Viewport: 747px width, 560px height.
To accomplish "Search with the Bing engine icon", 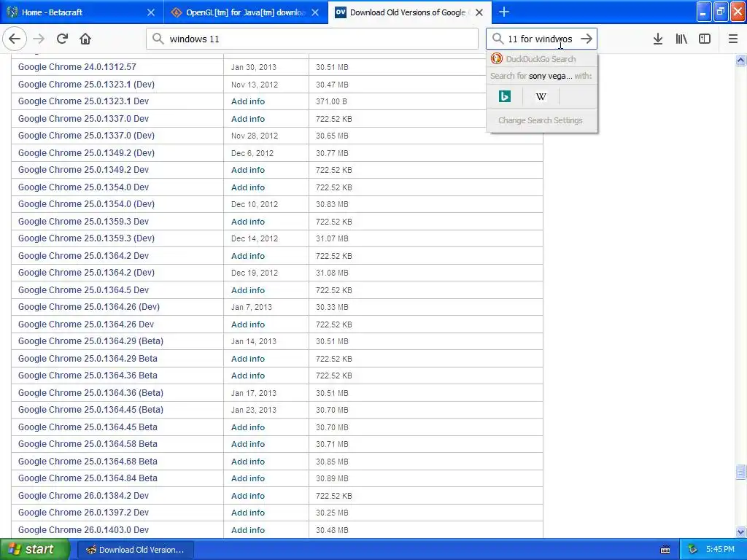I will point(505,97).
